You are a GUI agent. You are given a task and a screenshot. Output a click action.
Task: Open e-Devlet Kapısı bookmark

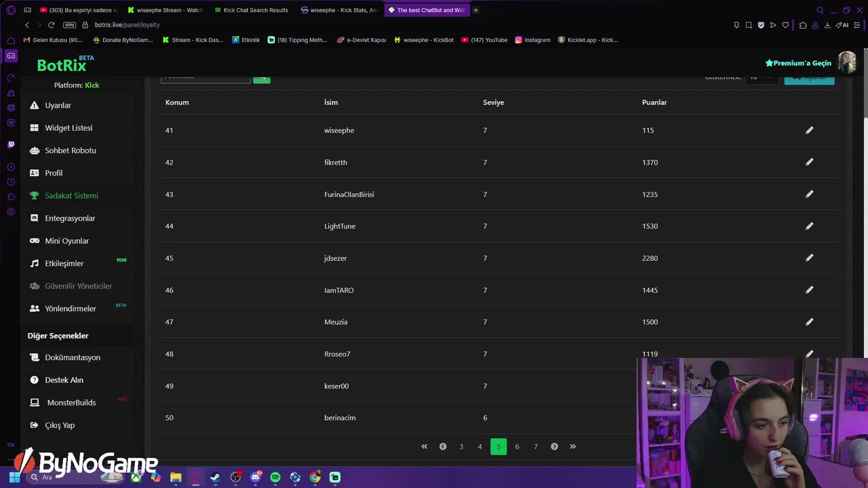tap(361, 40)
